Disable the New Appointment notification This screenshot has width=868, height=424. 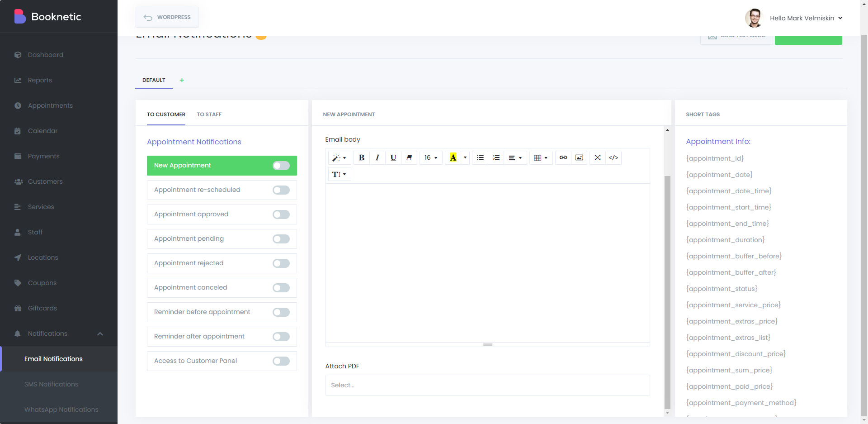coord(281,166)
